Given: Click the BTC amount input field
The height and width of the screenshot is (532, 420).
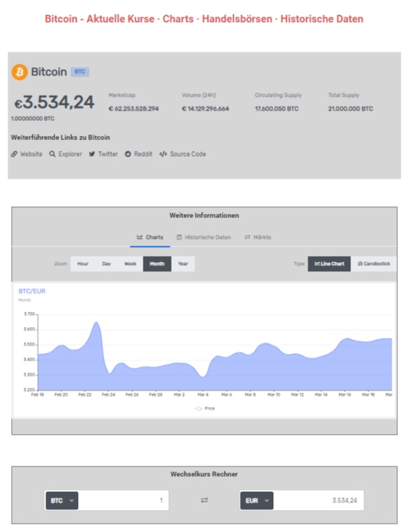Looking at the screenshot, I should pos(123,501).
